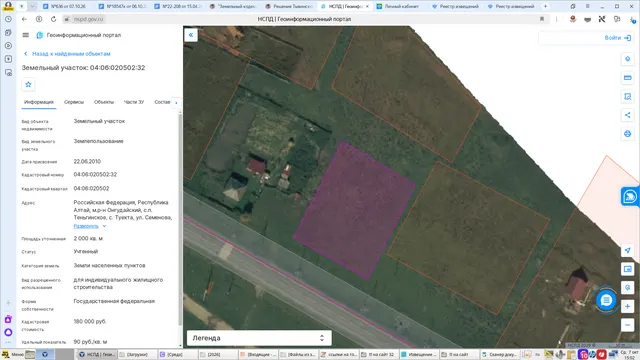Switch to the Состав tab
Screen dimensions: 640x360
pyautogui.click(x=162, y=102)
